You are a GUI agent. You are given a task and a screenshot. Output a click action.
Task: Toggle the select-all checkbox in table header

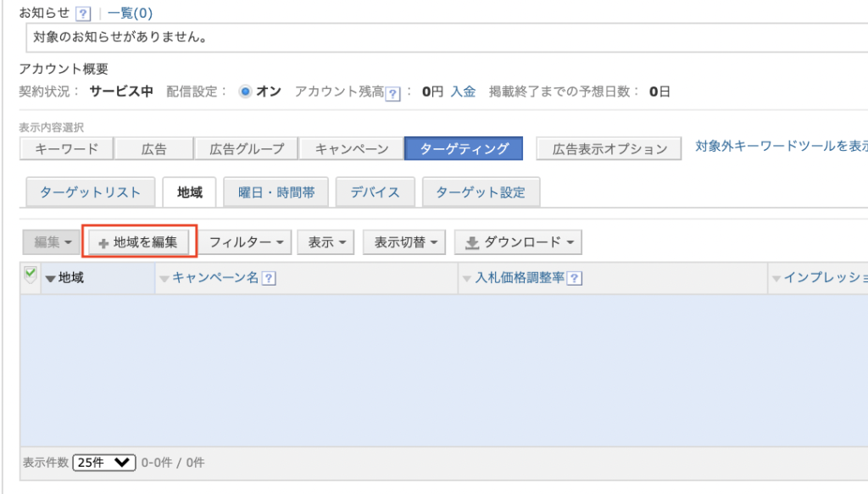[31, 274]
